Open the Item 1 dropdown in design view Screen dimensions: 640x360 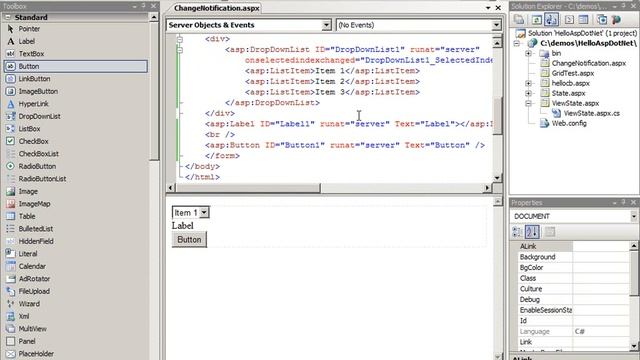pyautogui.click(x=204, y=212)
